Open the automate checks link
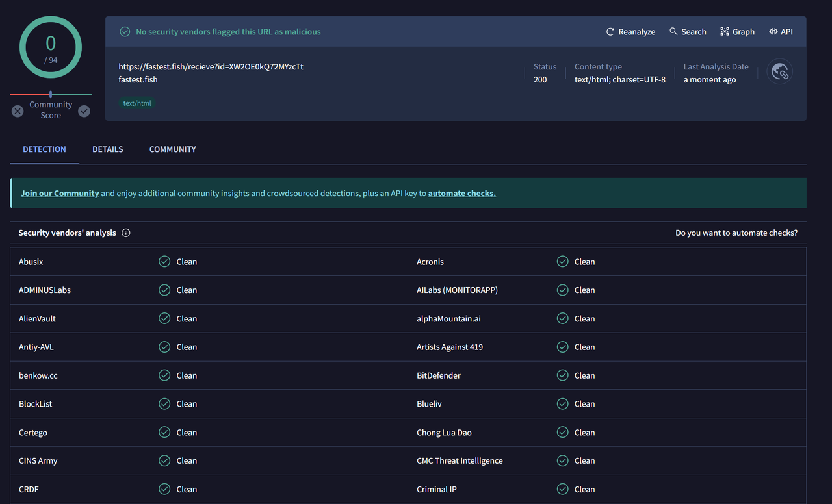The width and height of the screenshot is (832, 504). [x=461, y=193]
